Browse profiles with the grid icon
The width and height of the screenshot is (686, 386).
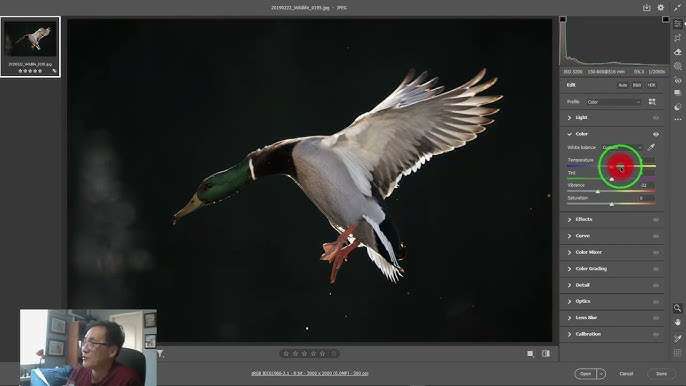click(x=652, y=102)
